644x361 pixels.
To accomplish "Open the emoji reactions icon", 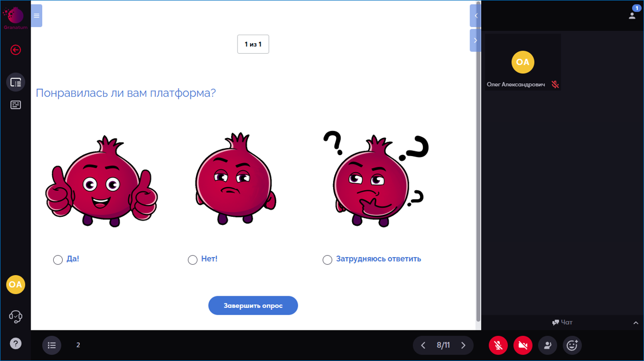I will [x=572, y=345].
